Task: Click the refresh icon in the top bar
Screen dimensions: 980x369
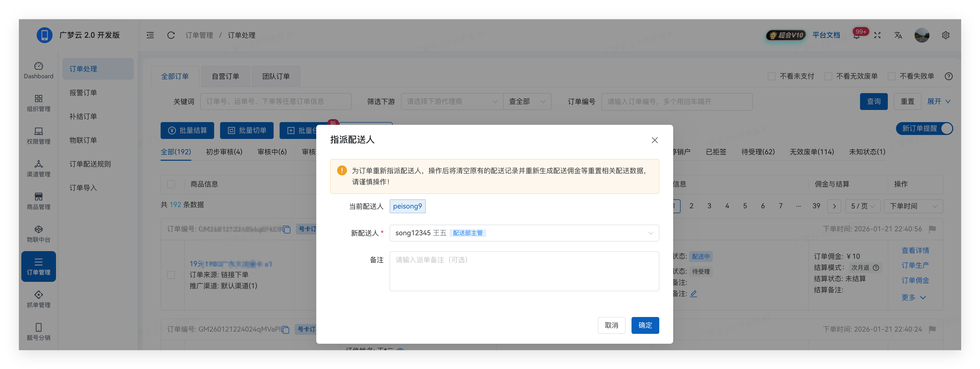Action: pyautogui.click(x=171, y=35)
